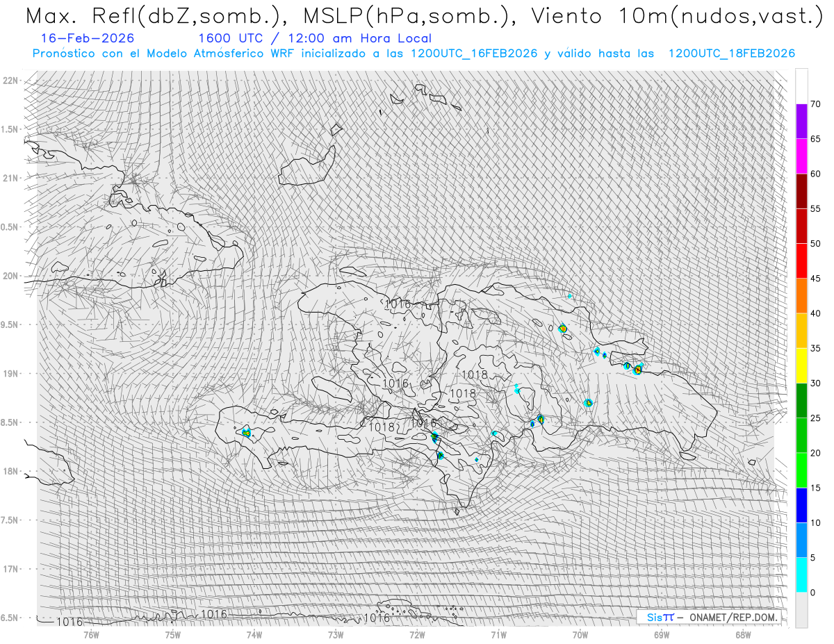The width and height of the screenshot is (834, 644).
Task: Click '1600 UTC / 12:00 am Hora Local'
Action: pos(315,39)
